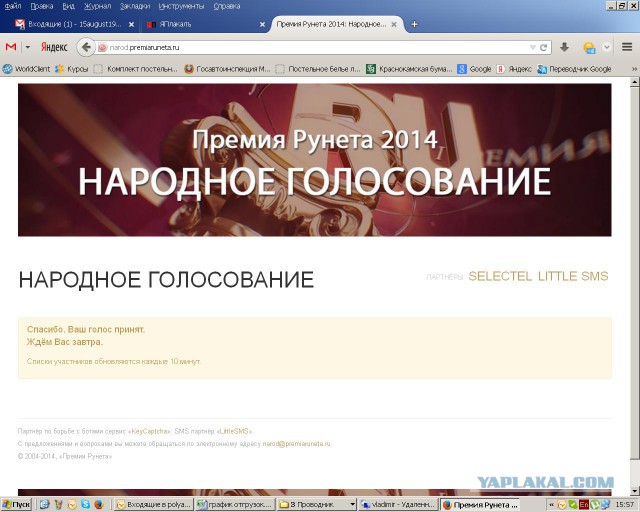Image resolution: width=640 pixels, height=512 pixels.
Task: Open the Пуск Start button
Action: [x=16, y=505]
